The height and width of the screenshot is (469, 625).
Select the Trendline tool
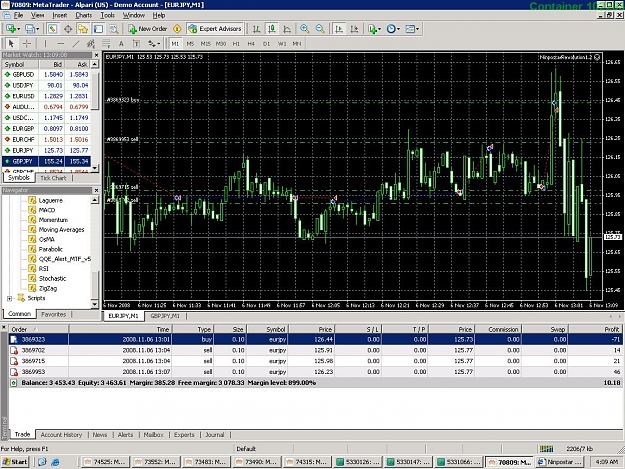pos(75,43)
